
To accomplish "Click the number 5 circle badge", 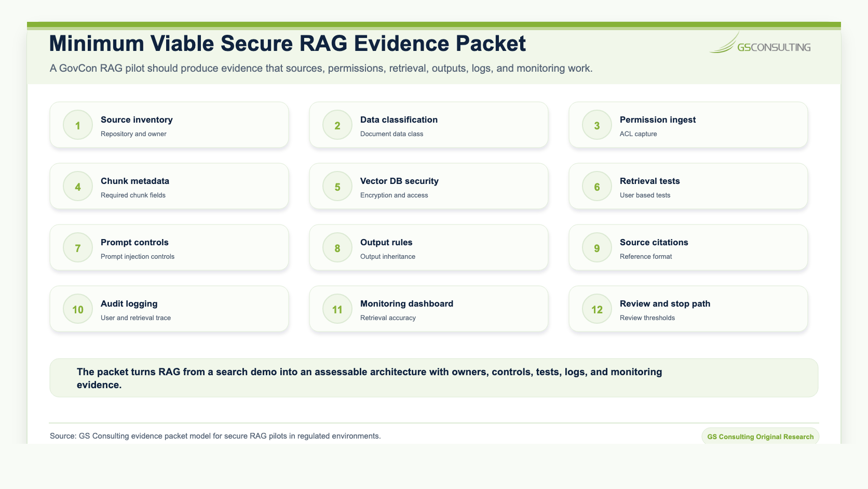I will [337, 187].
